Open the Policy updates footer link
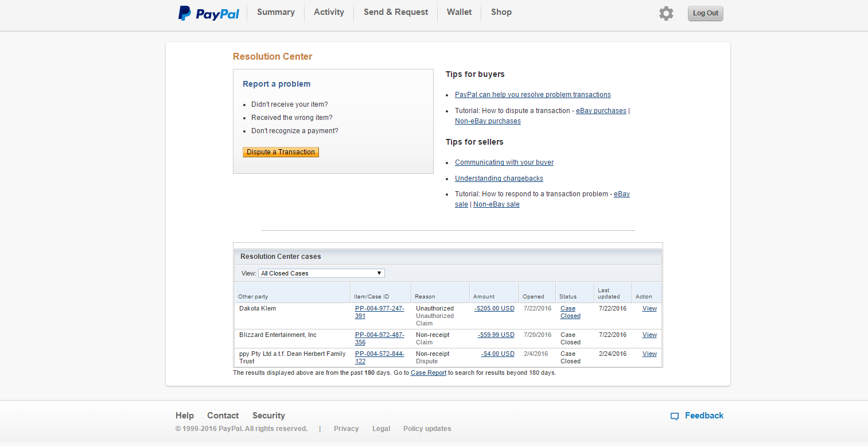Image resolution: width=868 pixels, height=446 pixels. pos(427,429)
